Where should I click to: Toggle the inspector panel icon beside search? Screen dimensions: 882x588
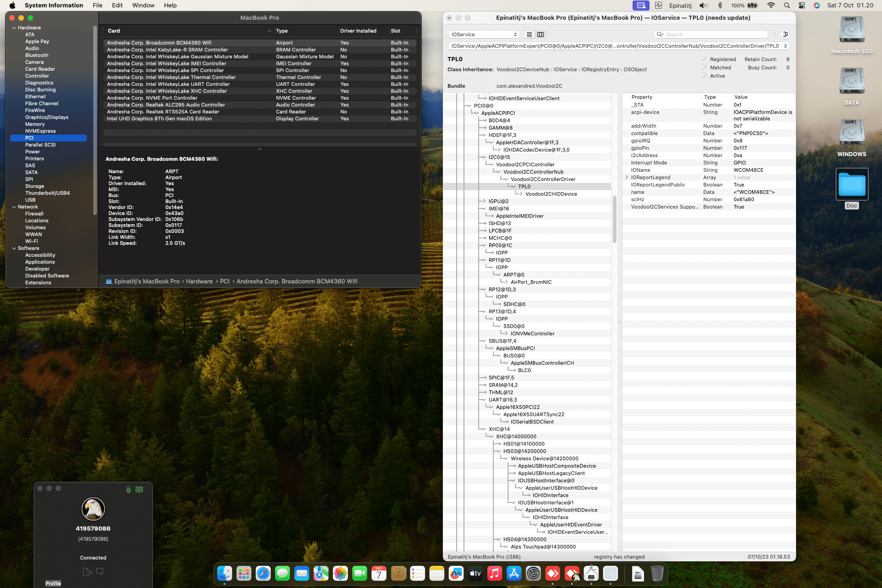coord(786,34)
